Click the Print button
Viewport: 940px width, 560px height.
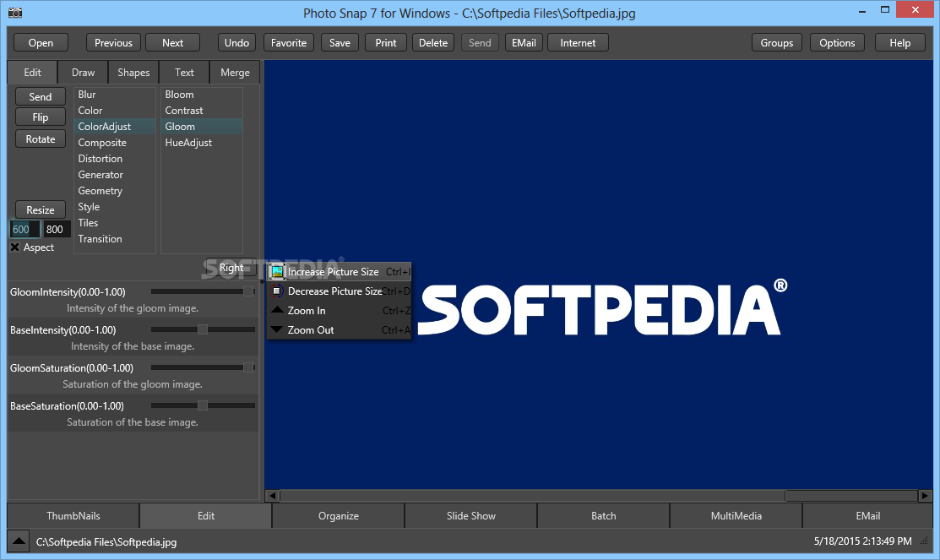coord(385,42)
